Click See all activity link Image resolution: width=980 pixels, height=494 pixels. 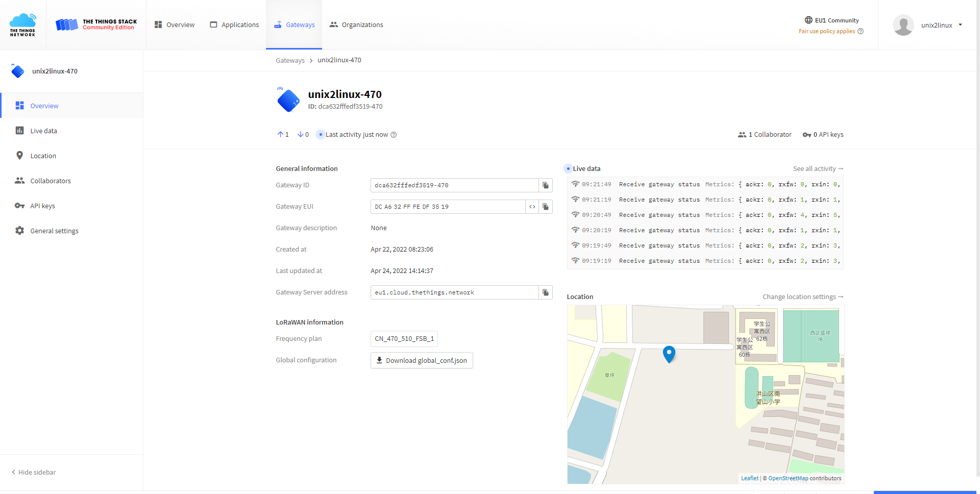point(818,169)
